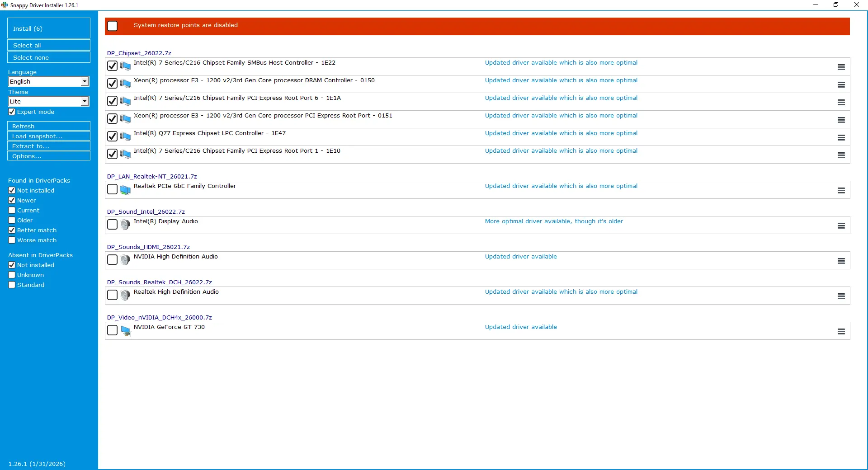
Task: Disable Expert mode checkbox
Action: 12,112
